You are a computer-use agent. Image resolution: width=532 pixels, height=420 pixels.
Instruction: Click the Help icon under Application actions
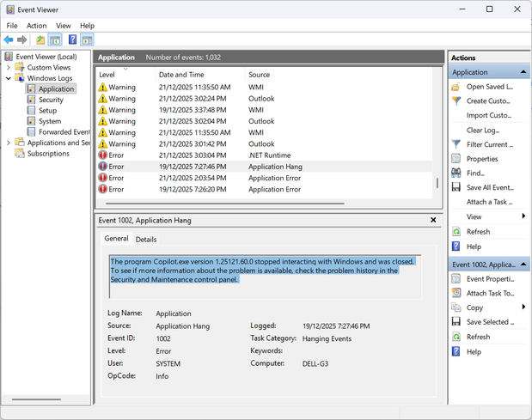(x=456, y=247)
